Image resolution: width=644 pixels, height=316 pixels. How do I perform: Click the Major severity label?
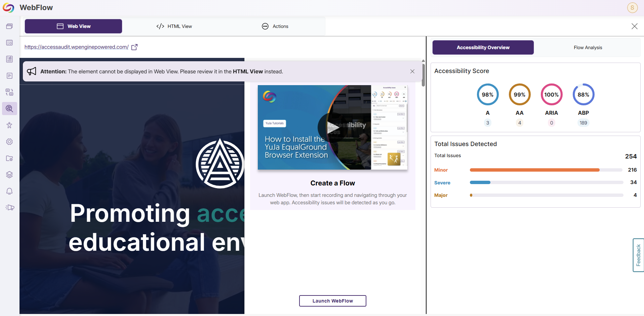441,195
